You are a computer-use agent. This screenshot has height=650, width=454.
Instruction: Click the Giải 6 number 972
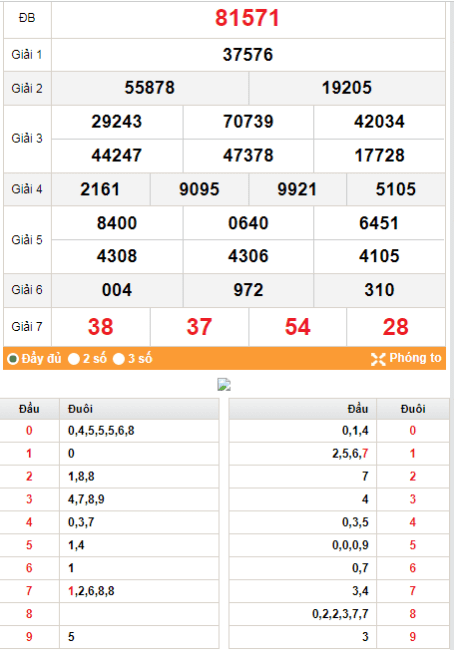click(x=248, y=290)
